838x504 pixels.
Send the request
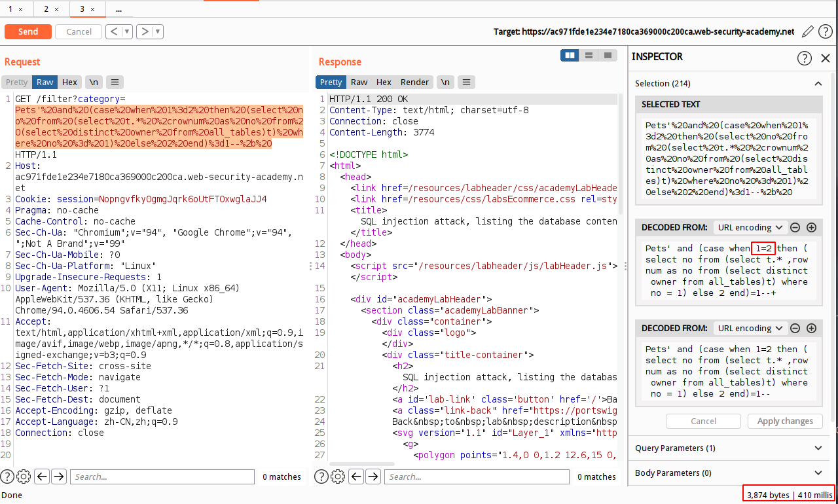(x=27, y=31)
